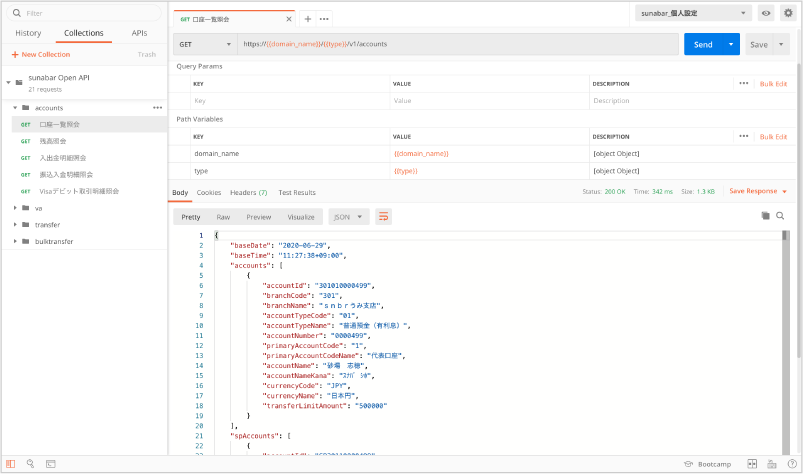Switch to the APIs tab

tap(139, 33)
